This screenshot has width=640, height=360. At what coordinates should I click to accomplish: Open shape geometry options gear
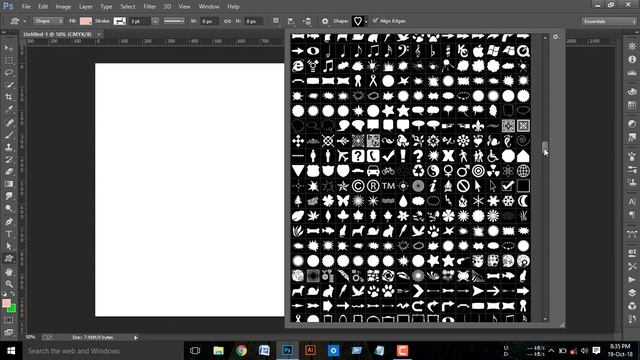pos(325,21)
